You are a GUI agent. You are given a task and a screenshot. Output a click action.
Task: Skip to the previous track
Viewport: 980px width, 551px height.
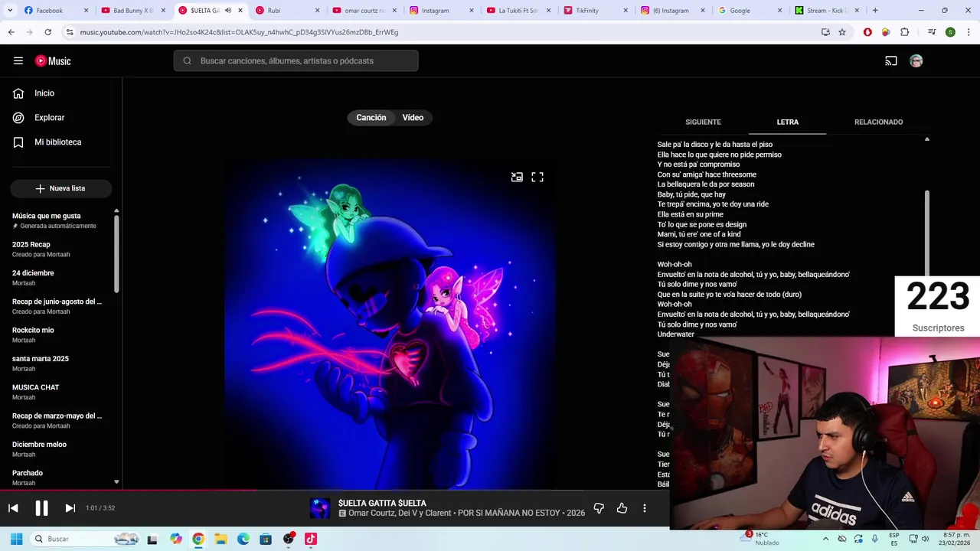pos(13,508)
